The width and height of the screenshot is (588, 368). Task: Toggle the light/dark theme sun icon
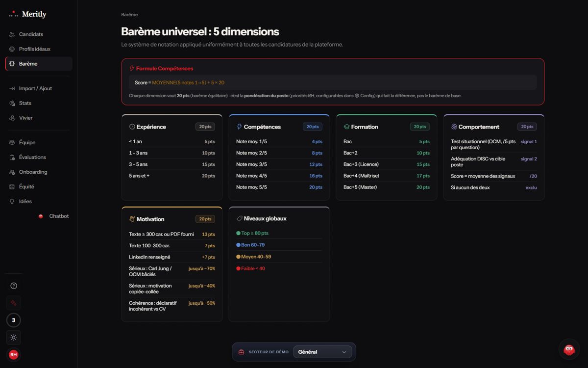14,338
